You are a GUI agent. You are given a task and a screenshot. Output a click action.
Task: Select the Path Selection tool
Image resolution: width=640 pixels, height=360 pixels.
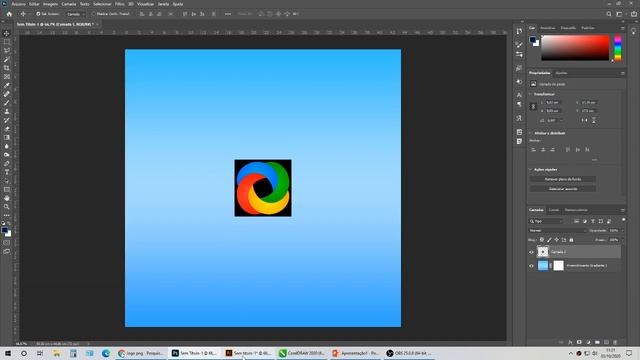click(7, 181)
